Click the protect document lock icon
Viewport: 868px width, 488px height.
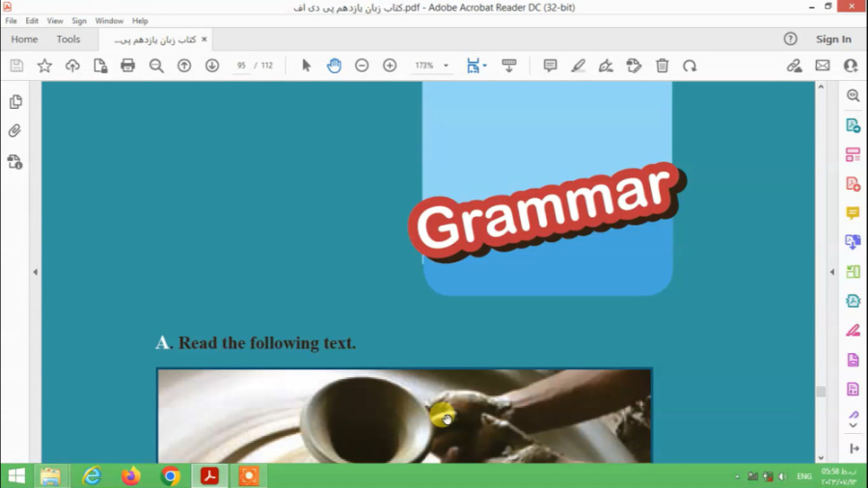(x=100, y=66)
